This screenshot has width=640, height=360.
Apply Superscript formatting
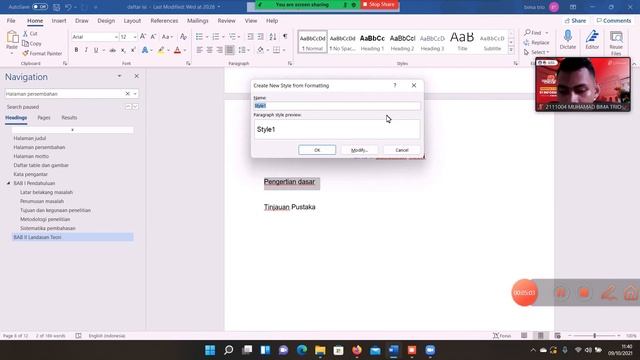[x=133, y=50]
